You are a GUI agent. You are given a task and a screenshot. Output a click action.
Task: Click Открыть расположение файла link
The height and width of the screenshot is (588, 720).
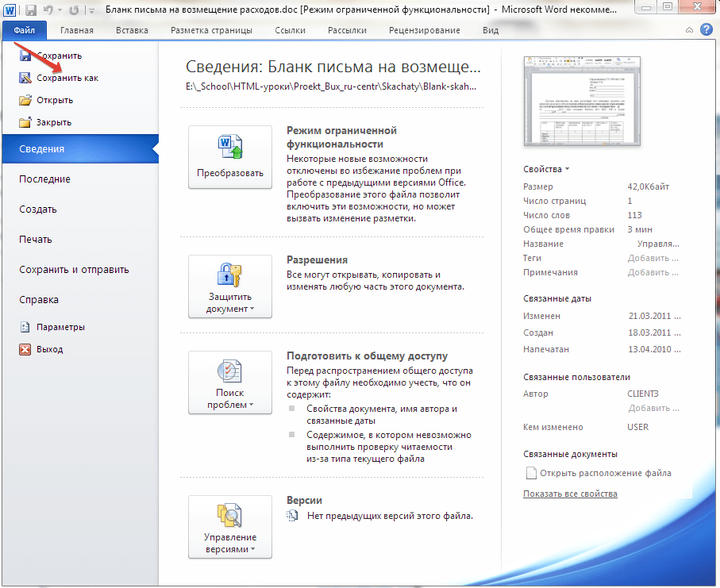tap(605, 473)
